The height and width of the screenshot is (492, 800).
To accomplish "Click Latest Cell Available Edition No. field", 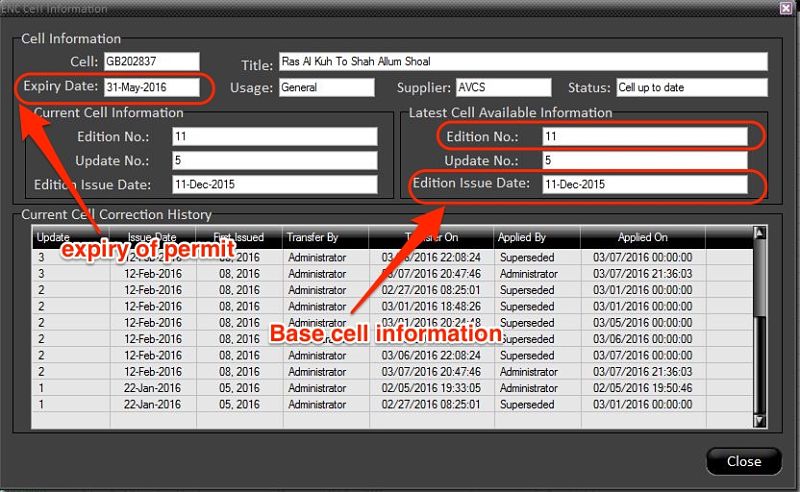I will [x=643, y=135].
